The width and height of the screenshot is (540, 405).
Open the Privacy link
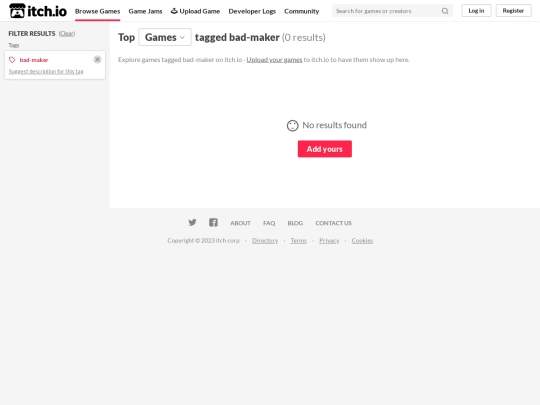(329, 240)
